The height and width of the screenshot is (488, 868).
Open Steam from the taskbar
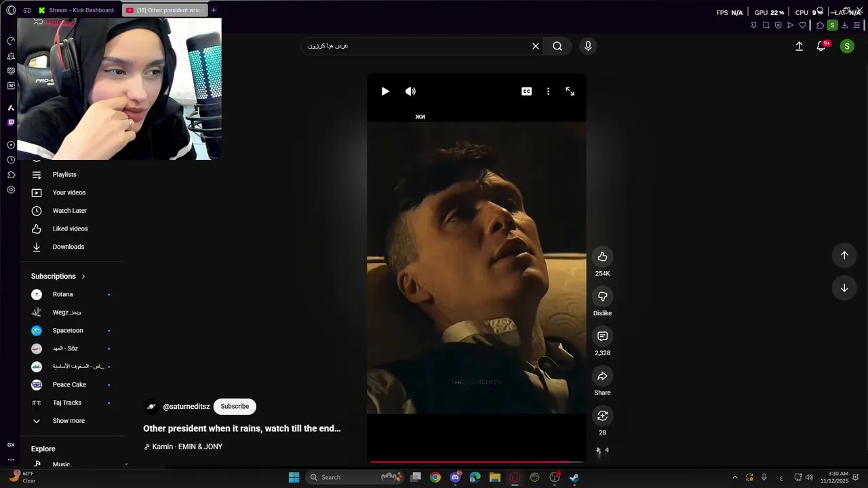pyautogui.click(x=574, y=477)
